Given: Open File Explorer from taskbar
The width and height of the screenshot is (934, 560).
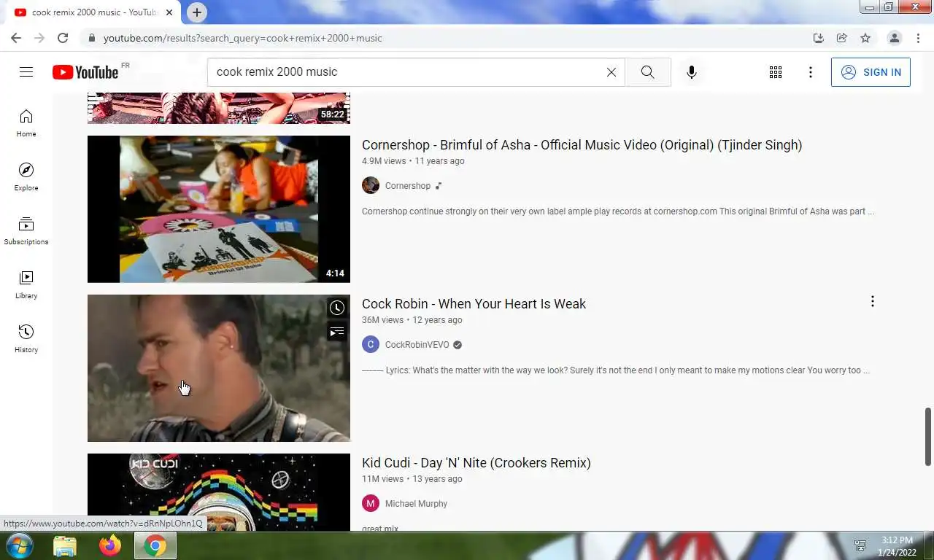Looking at the screenshot, I should coord(65,546).
